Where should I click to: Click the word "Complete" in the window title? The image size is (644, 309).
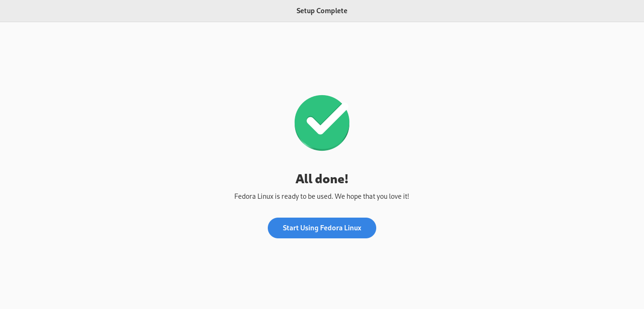point(332,11)
